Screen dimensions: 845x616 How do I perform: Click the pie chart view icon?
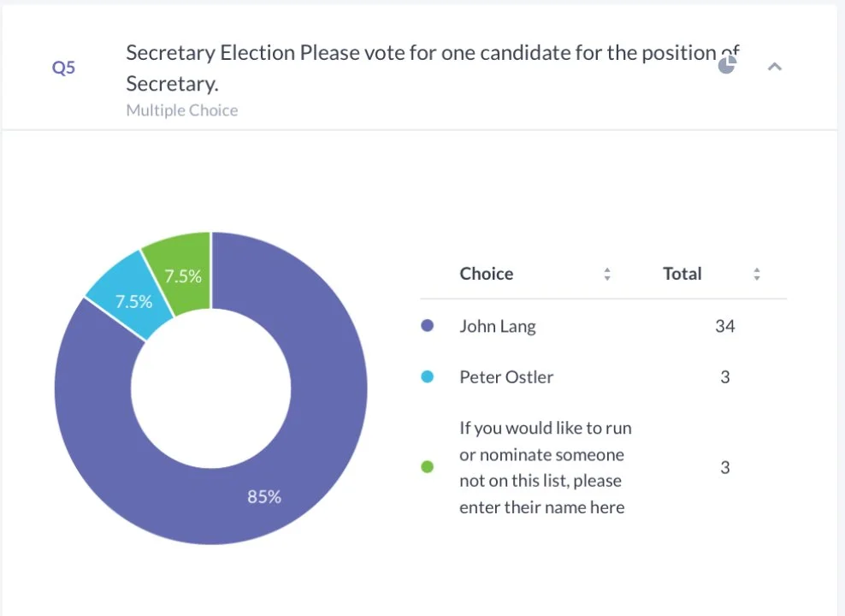coord(727,66)
